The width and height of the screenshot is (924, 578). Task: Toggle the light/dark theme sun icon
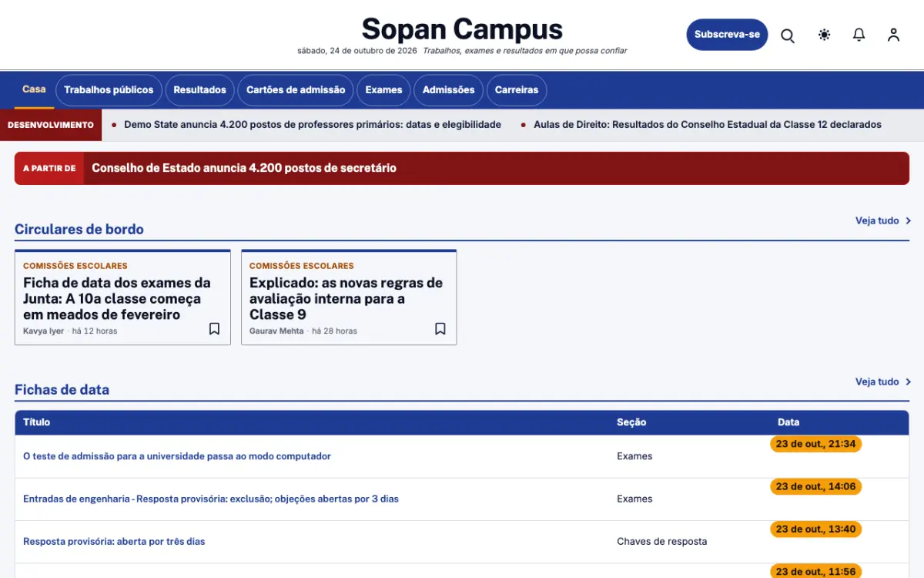click(x=825, y=35)
